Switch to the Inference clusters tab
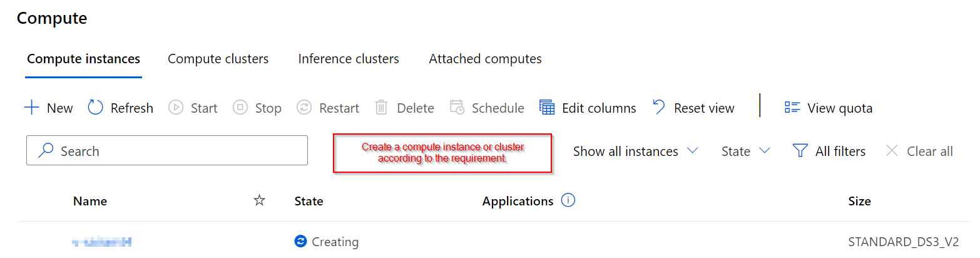980x258 pixels. click(349, 59)
